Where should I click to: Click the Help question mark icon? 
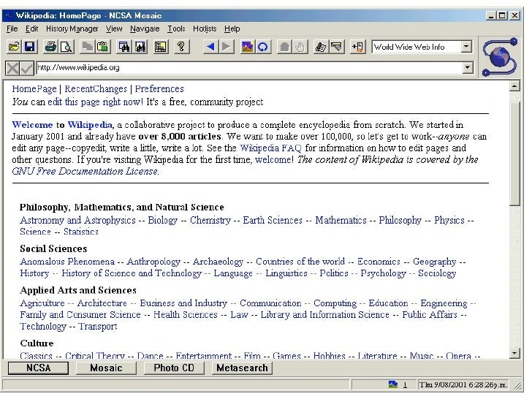pos(181,47)
